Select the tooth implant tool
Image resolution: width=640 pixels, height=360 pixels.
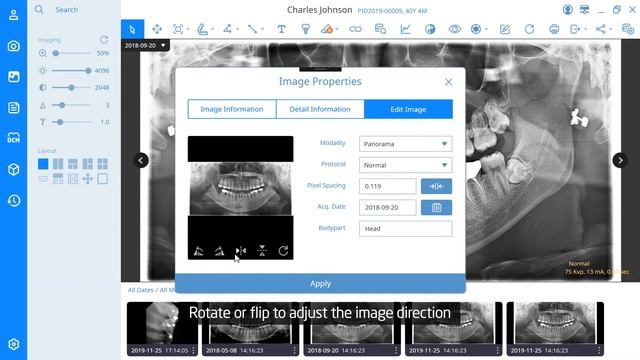[305, 29]
